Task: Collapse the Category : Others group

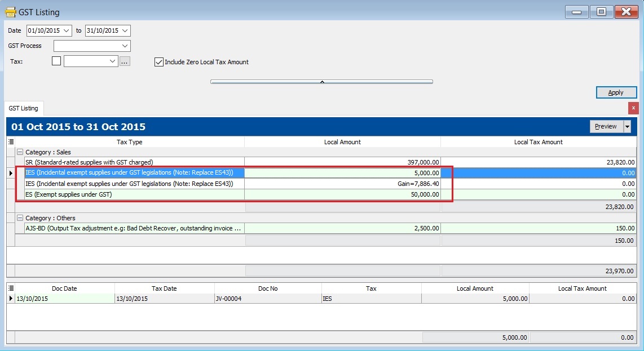Action: pos(20,218)
